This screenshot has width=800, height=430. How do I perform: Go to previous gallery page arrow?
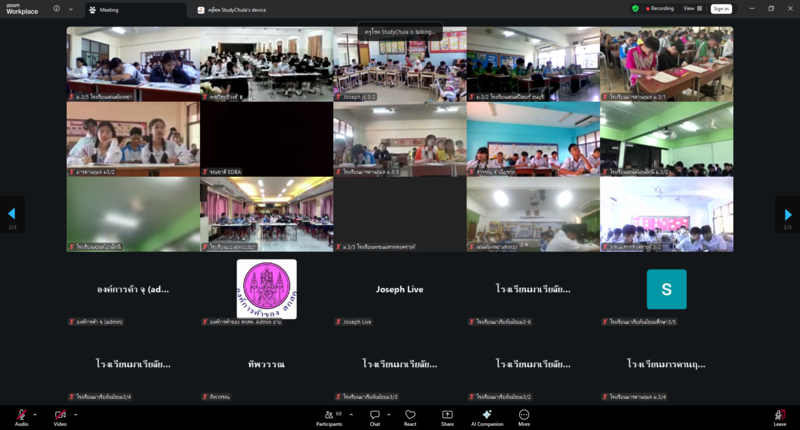12,214
